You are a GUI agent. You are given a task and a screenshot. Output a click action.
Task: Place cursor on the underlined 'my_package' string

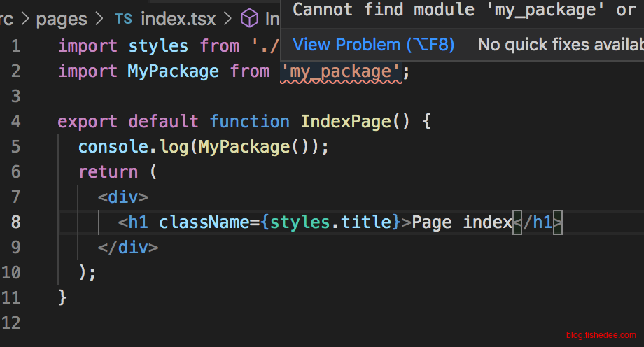click(340, 71)
